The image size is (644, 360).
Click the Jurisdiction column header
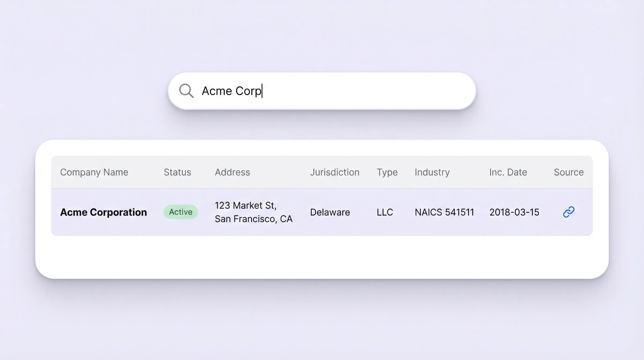(334, 172)
